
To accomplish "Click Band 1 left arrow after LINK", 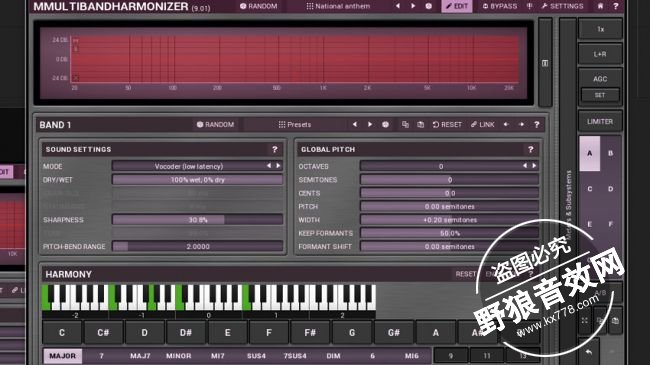I will pos(506,124).
